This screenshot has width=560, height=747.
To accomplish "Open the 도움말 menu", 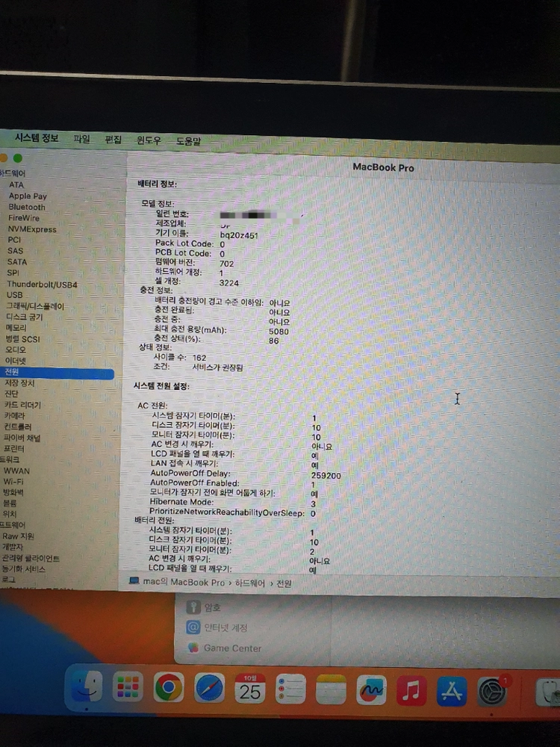I will (189, 141).
